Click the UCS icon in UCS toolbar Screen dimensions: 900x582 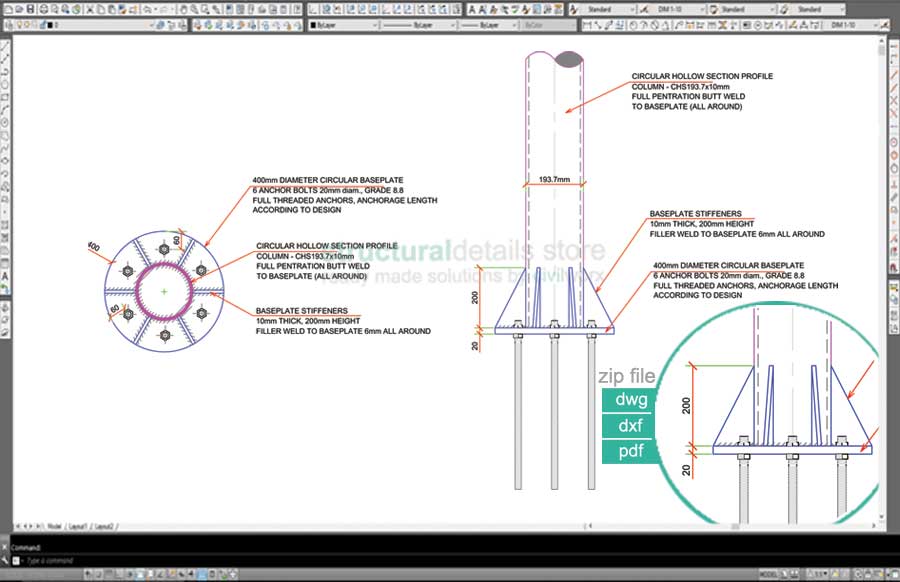click(x=313, y=9)
